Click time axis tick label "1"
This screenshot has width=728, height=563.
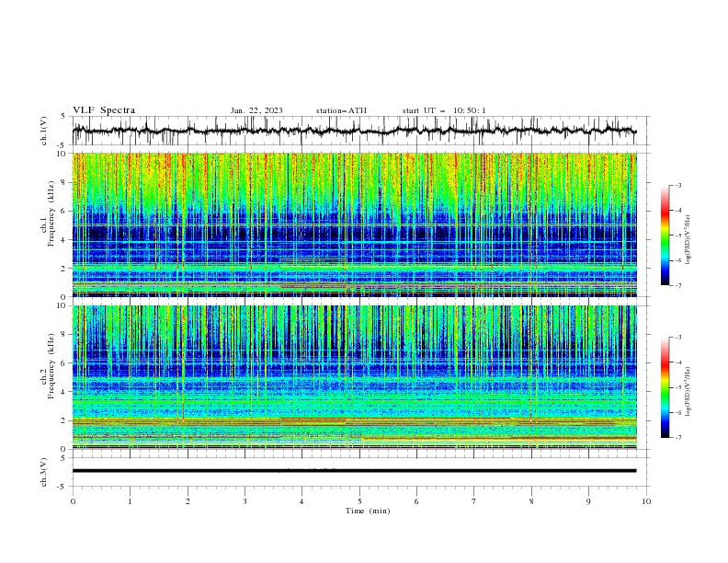130,501
